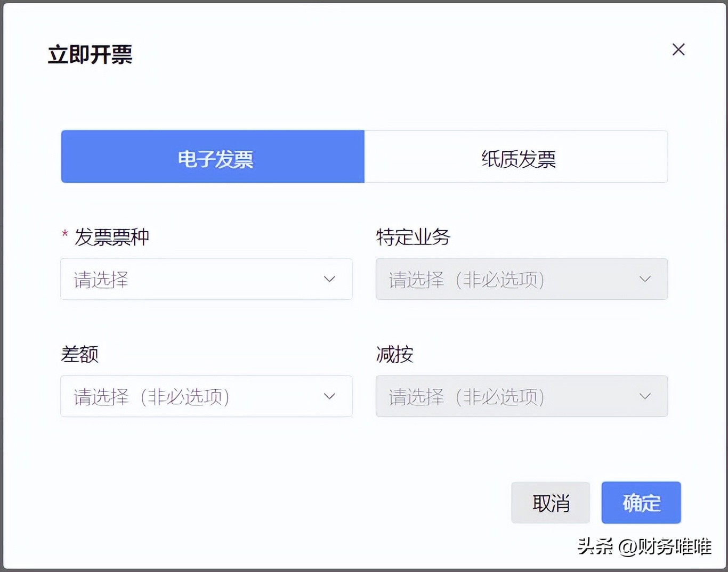Click the chevron on the 特定业务 field
This screenshot has width=728, height=572.
[645, 279]
